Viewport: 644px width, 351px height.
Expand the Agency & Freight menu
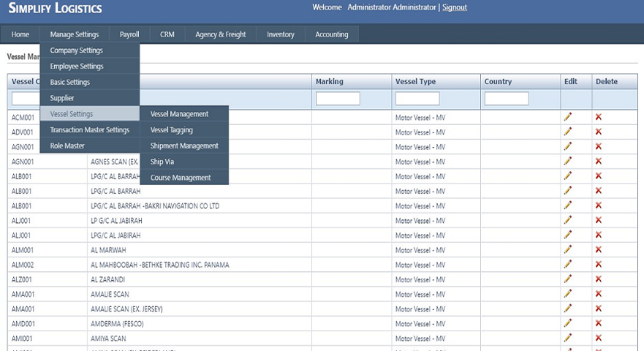point(220,34)
